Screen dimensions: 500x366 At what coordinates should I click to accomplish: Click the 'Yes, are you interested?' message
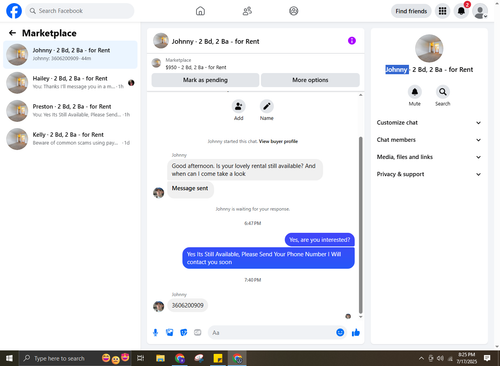tap(319, 240)
